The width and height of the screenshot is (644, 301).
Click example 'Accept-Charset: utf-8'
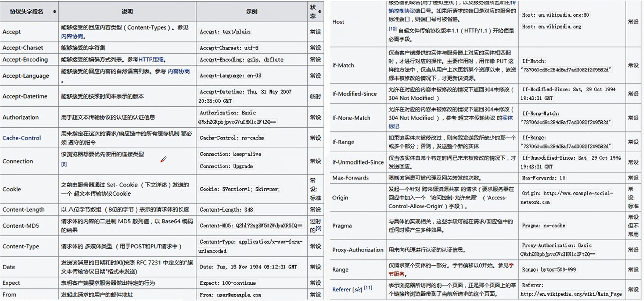[x=229, y=48]
